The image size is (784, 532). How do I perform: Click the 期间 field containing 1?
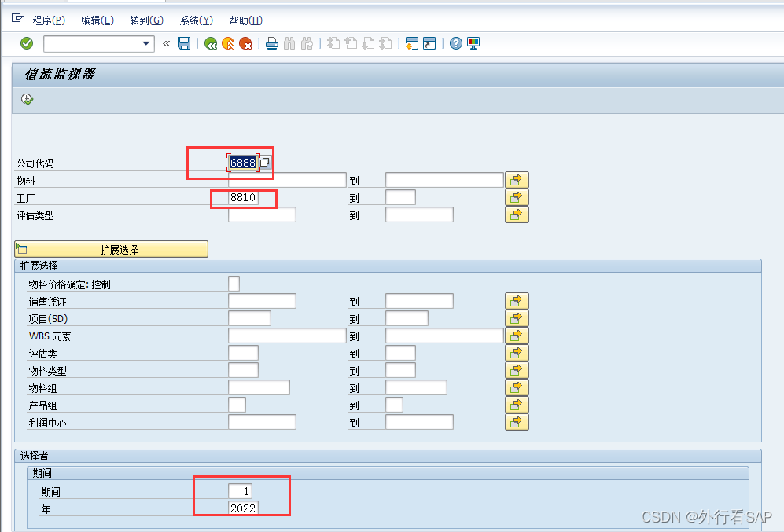tap(240, 491)
